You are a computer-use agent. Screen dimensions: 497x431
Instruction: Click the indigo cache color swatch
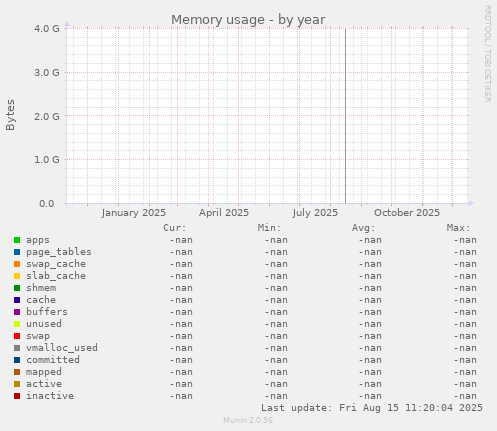[17, 300]
